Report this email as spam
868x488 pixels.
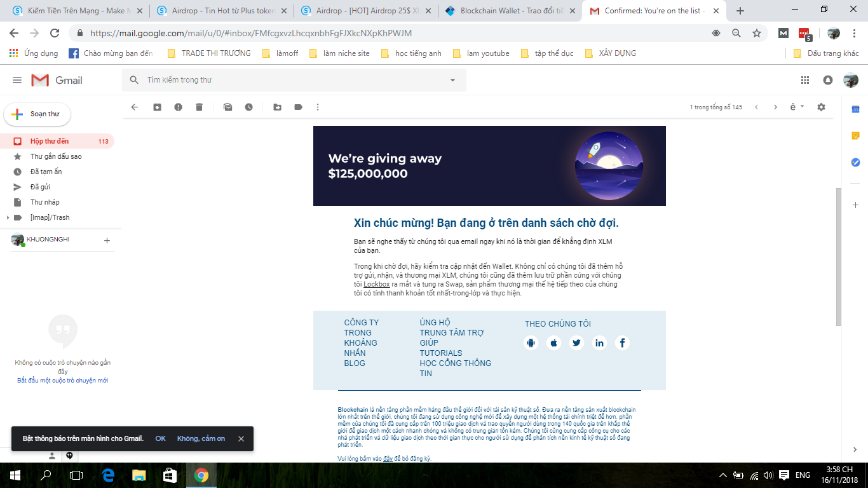pos(179,107)
